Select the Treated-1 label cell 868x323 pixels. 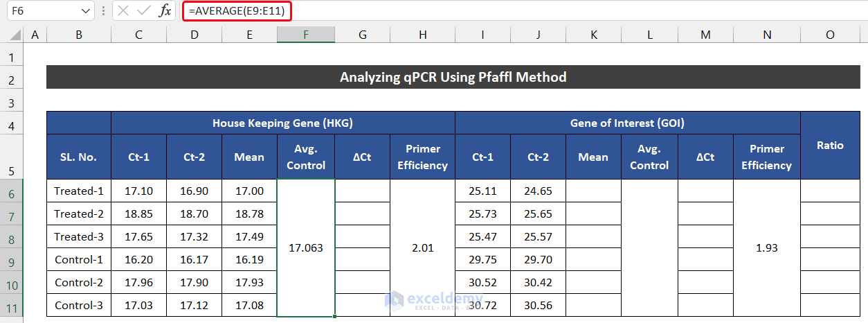point(79,191)
